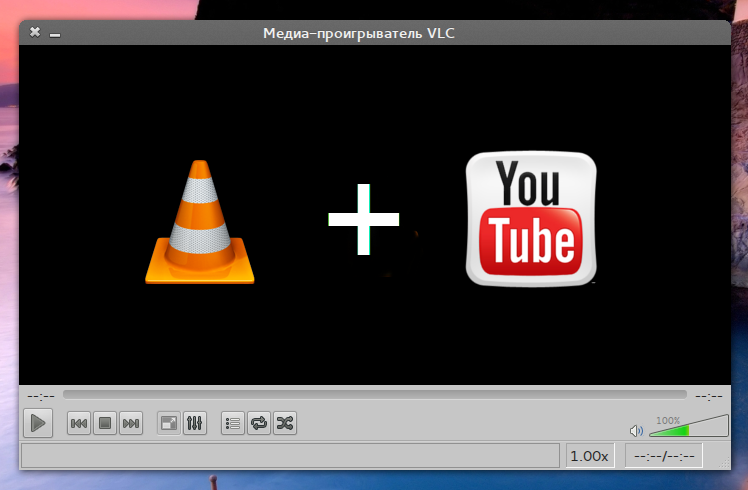Stop playback with the stop button
This screenshot has width=748, height=490.
[x=105, y=424]
